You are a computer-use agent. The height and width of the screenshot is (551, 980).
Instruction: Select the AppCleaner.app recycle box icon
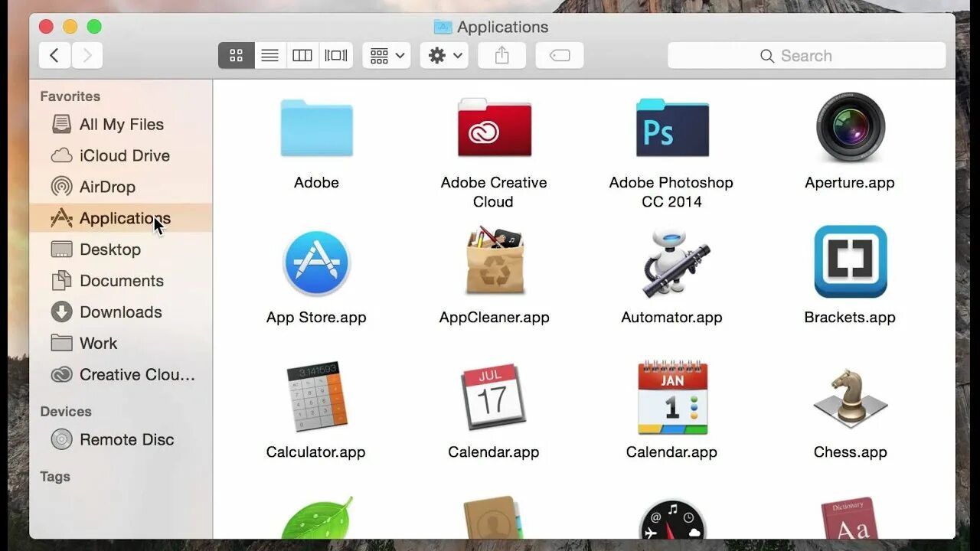pos(495,261)
